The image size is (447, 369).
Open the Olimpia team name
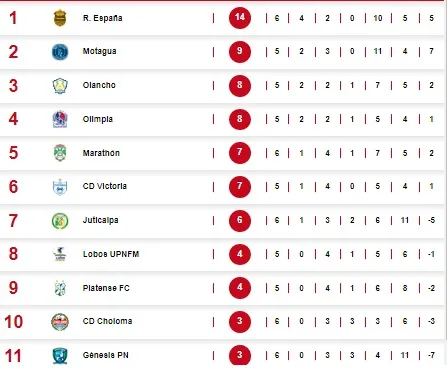tap(98, 119)
